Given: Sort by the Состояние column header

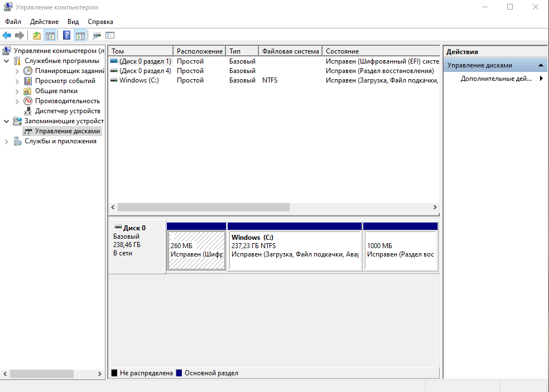Looking at the screenshot, I should click(x=381, y=51).
